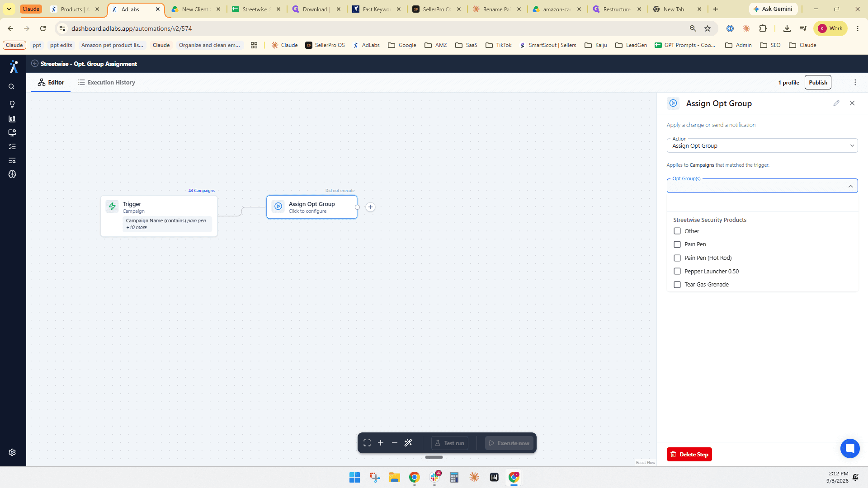Switch to the Execution History tab

pyautogui.click(x=106, y=82)
